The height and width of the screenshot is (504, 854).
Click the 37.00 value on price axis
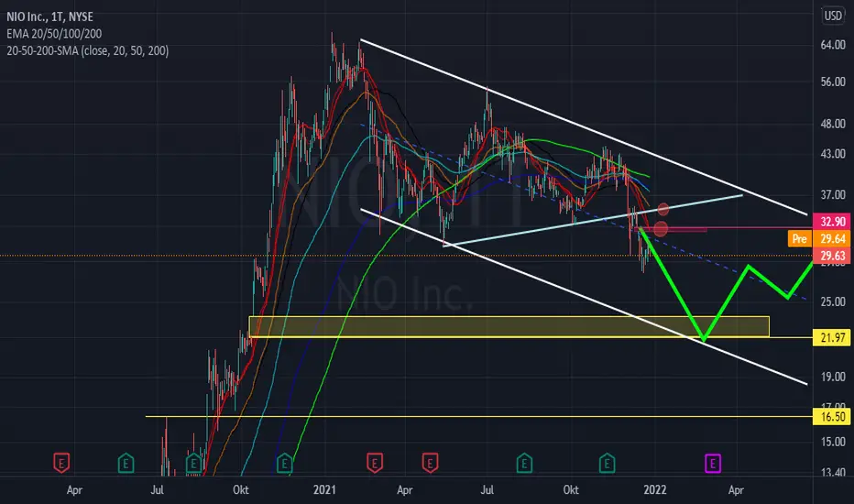pos(833,194)
